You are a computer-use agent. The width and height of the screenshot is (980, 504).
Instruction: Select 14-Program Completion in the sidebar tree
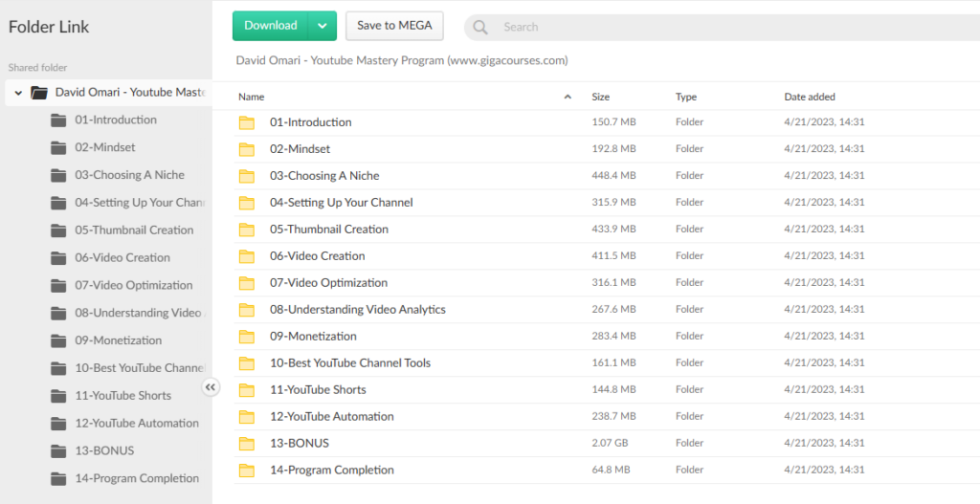(x=137, y=478)
